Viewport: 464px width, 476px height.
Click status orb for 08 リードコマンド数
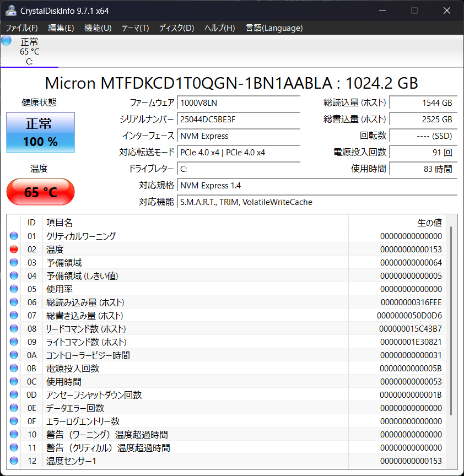14,328
